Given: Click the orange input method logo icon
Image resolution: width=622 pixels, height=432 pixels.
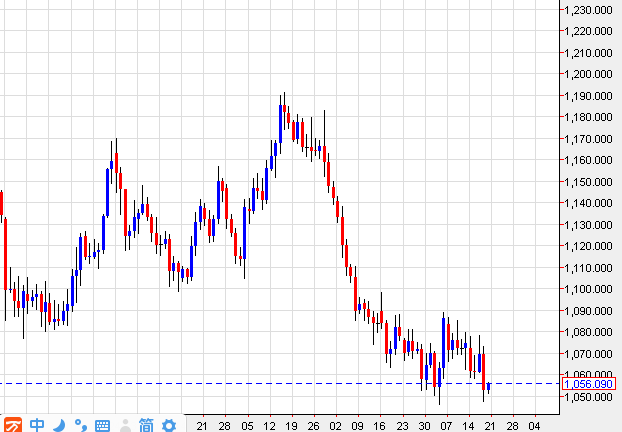Looking at the screenshot, I should 12,425.
